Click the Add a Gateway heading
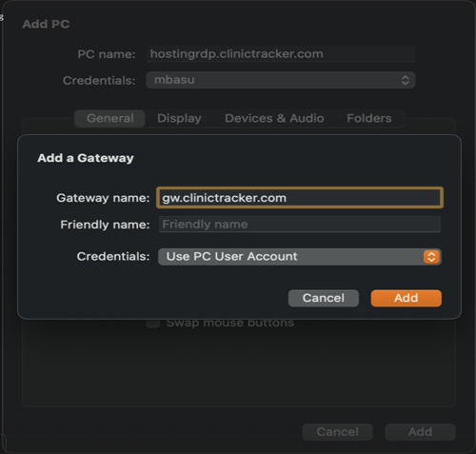 [x=86, y=158]
